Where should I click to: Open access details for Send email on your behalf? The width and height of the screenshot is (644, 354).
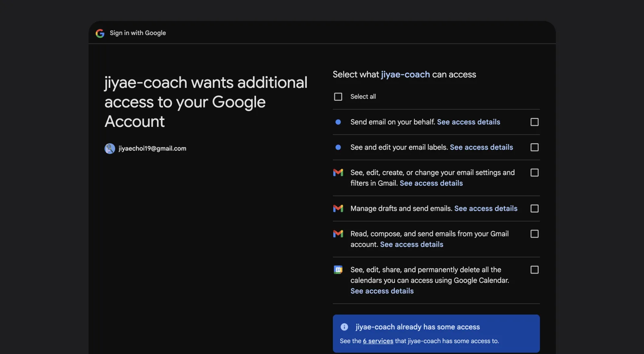469,122
